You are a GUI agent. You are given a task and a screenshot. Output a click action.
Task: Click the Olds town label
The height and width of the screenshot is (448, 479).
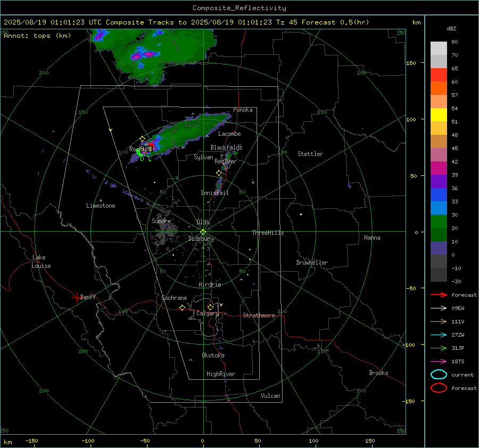click(203, 222)
